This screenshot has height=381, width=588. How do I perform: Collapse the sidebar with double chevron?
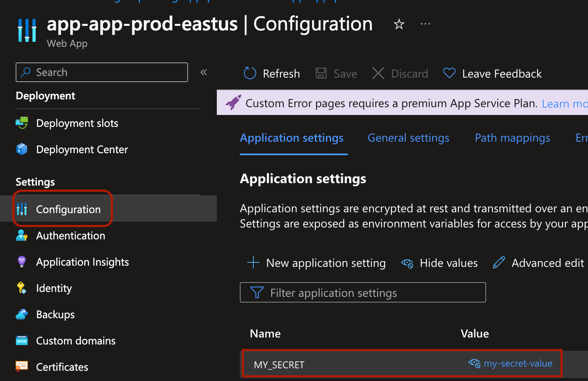pos(204,72)
